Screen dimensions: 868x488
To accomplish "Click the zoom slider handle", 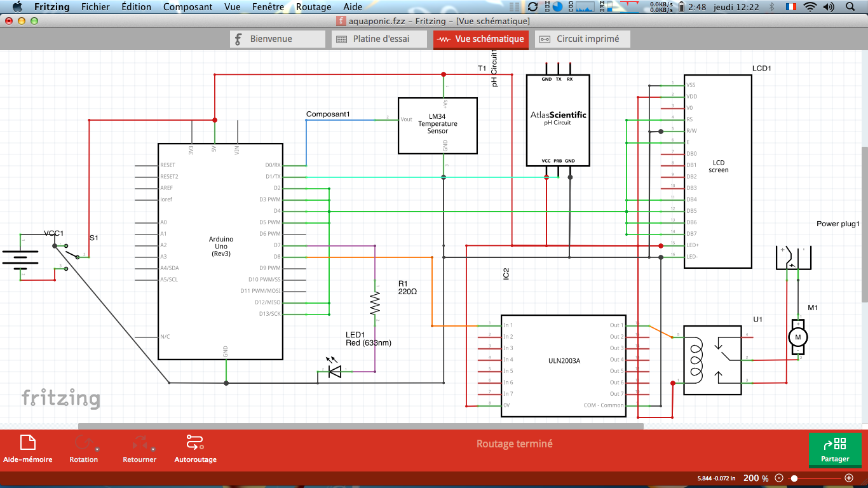I will point(794,478).
